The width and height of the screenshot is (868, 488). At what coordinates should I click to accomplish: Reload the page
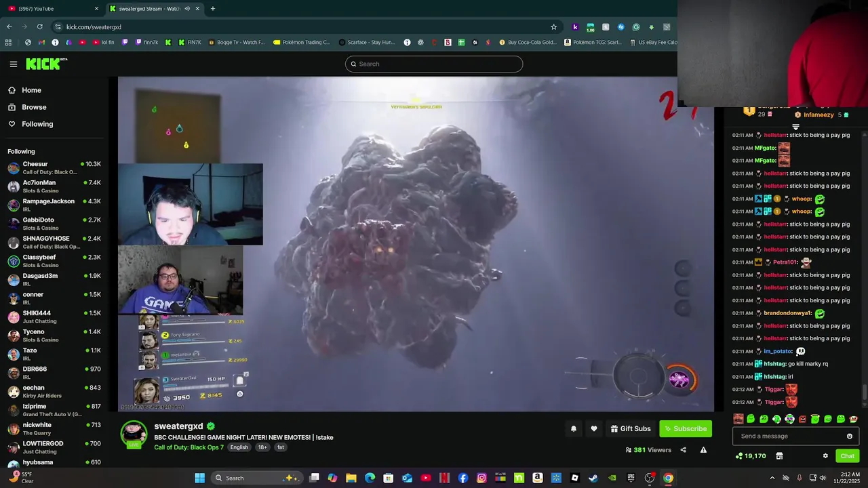click(39, 27)
